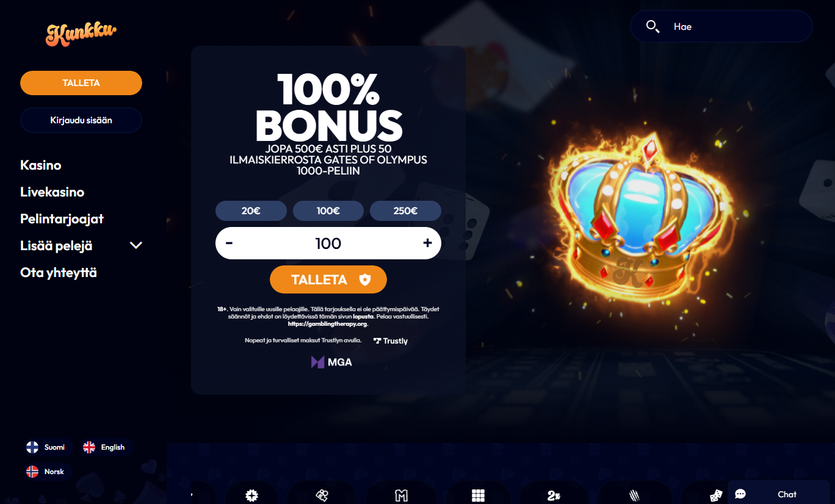Open the Kasino menu item
835x504 pixels.
coord(41,165)
